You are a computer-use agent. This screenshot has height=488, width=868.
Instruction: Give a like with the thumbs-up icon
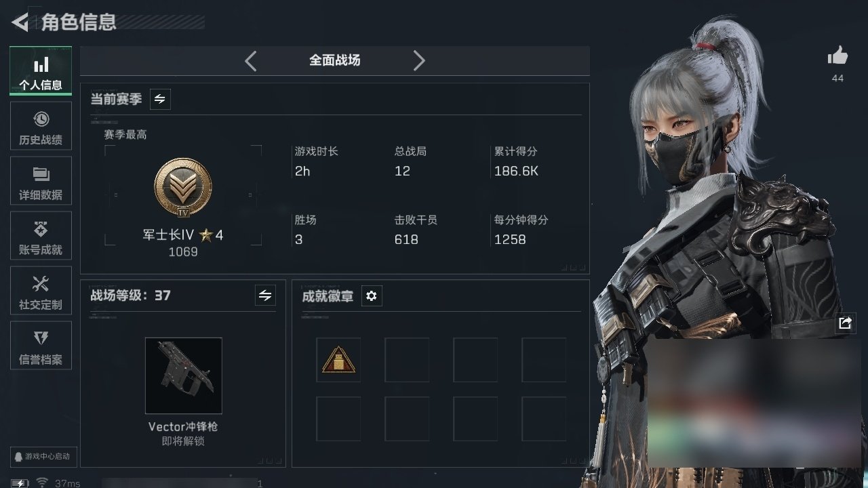(x=837, y=56)
